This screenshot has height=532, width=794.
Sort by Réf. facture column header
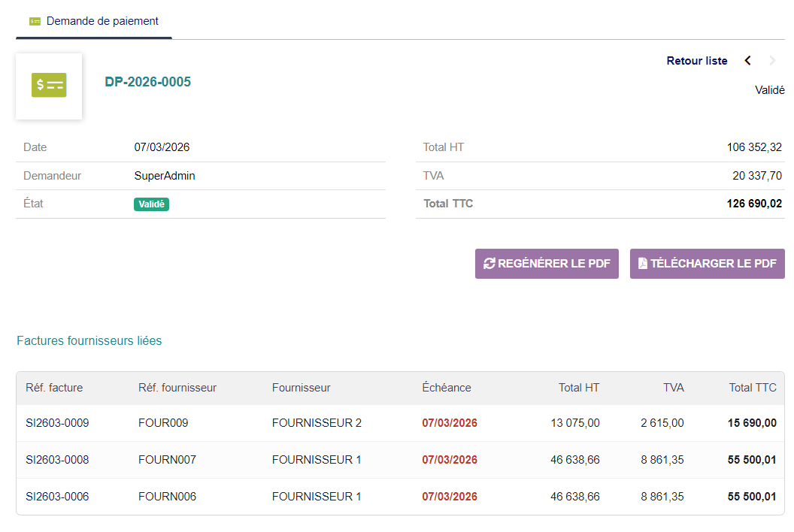pyautogui.click(x=54, y=388)
